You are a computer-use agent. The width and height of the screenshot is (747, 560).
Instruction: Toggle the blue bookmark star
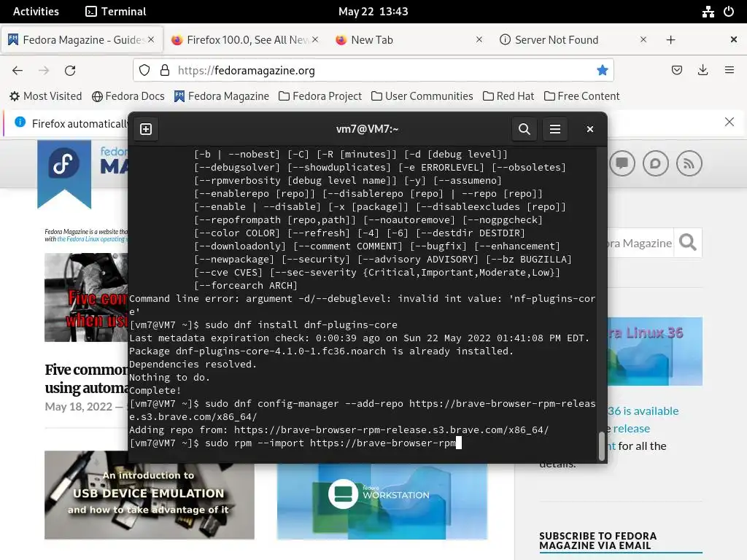(x=602, y=71)
